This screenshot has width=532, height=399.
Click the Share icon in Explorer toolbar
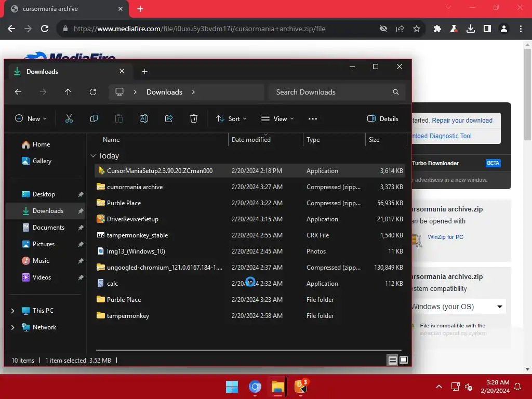point(169,118)
